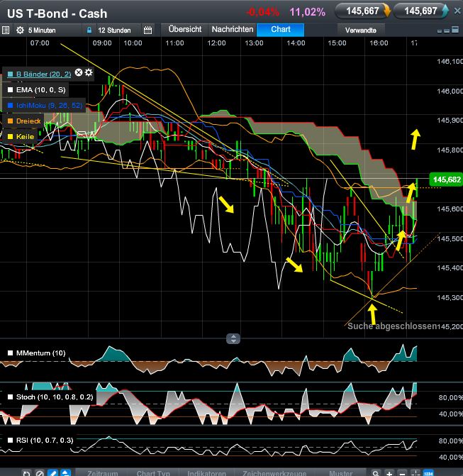The image size is (463, 476).
Task: Switch to the Nachrichten tab
Action: point(232,29)
